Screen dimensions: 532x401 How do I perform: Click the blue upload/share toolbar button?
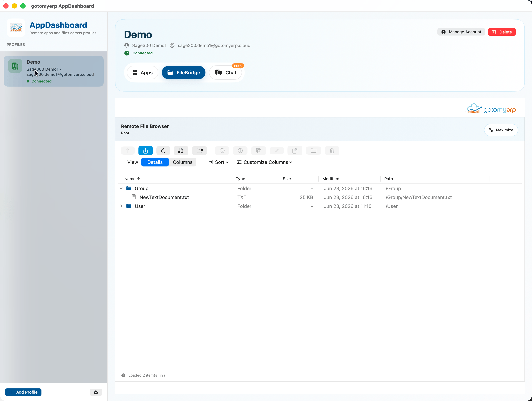tap(145, 151)
